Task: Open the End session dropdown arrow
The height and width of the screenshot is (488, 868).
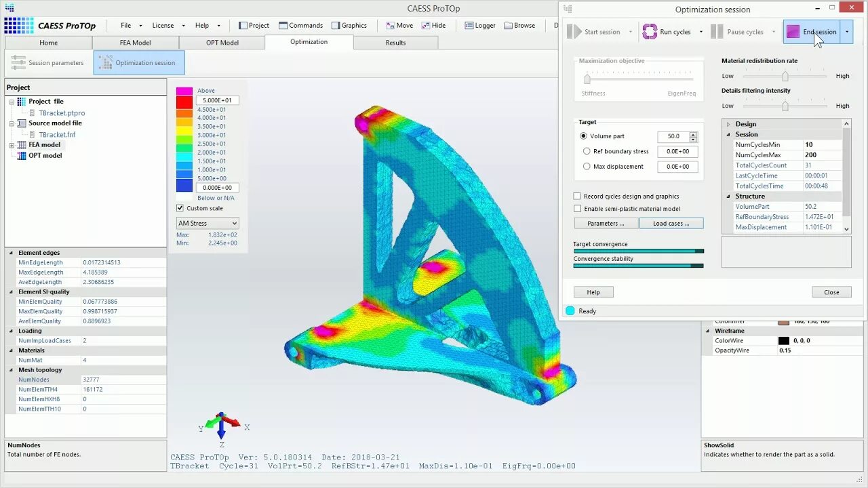Action: point(846,32)
